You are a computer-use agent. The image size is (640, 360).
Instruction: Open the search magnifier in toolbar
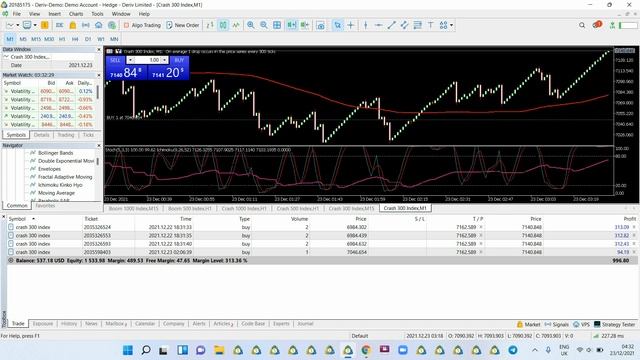pos(582,25)
